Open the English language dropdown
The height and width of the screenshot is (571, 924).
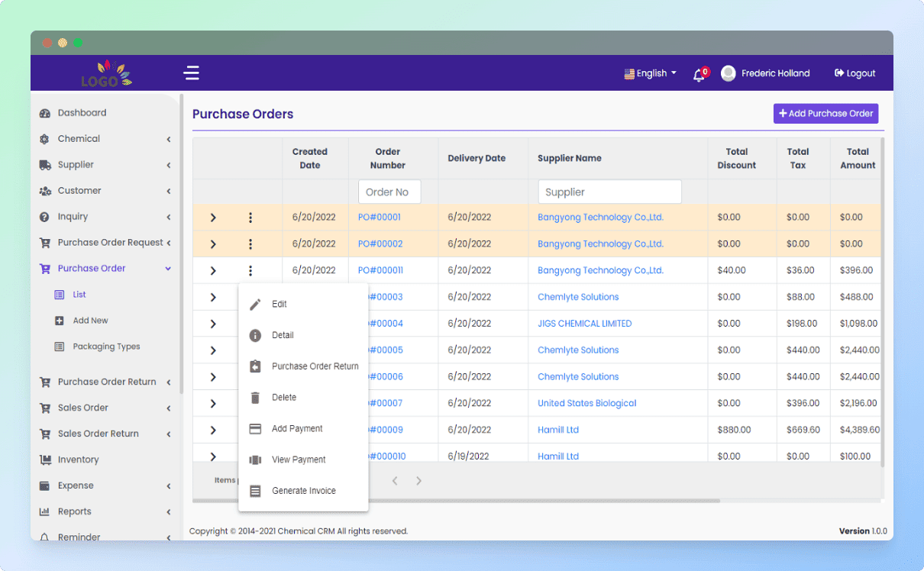point(651,73)
